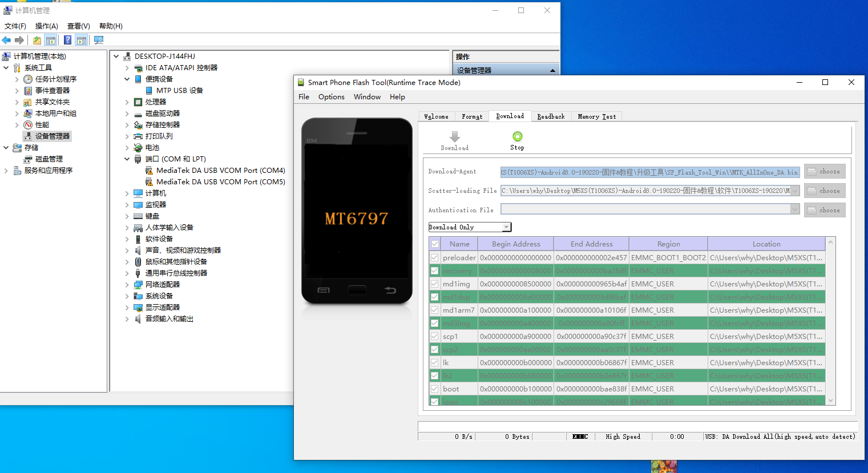Click the Download-Agent file path field
868x473 pixels.
649,172
